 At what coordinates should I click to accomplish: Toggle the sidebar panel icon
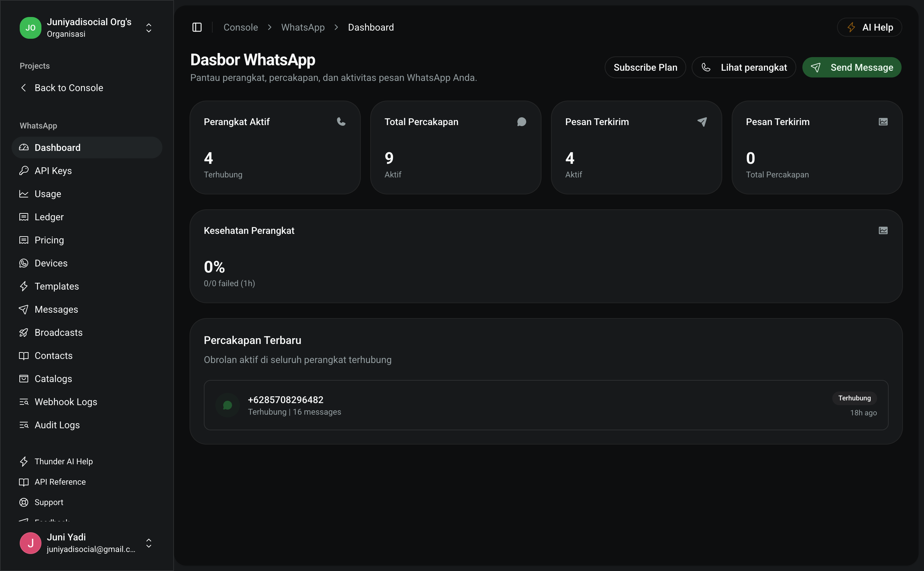point(197,27)
